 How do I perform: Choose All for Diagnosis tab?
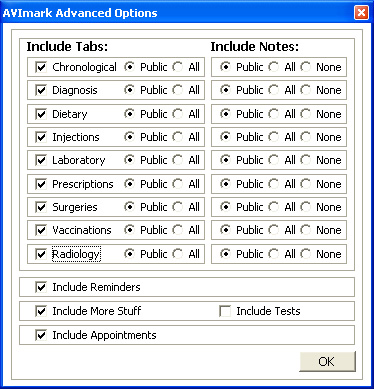click(178, 90)
